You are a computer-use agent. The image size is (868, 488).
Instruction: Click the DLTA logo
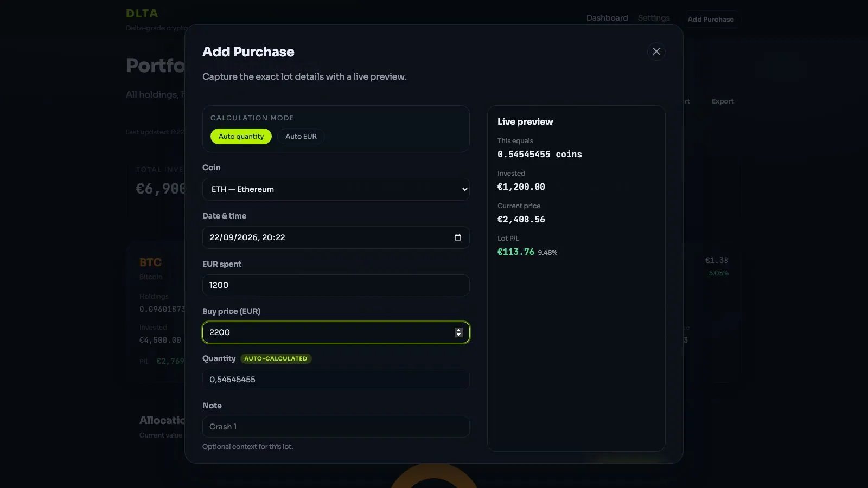coord(142,14)
